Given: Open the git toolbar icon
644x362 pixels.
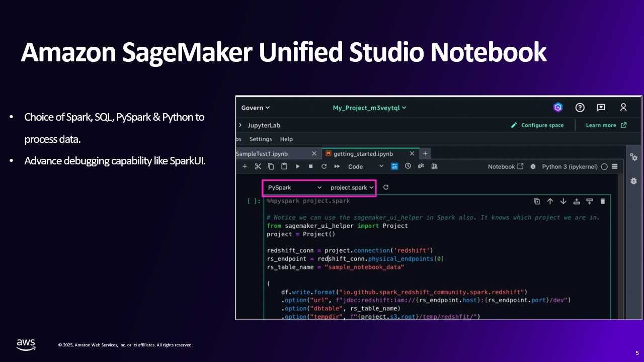Looking at the screenshot, I should 421,166.
